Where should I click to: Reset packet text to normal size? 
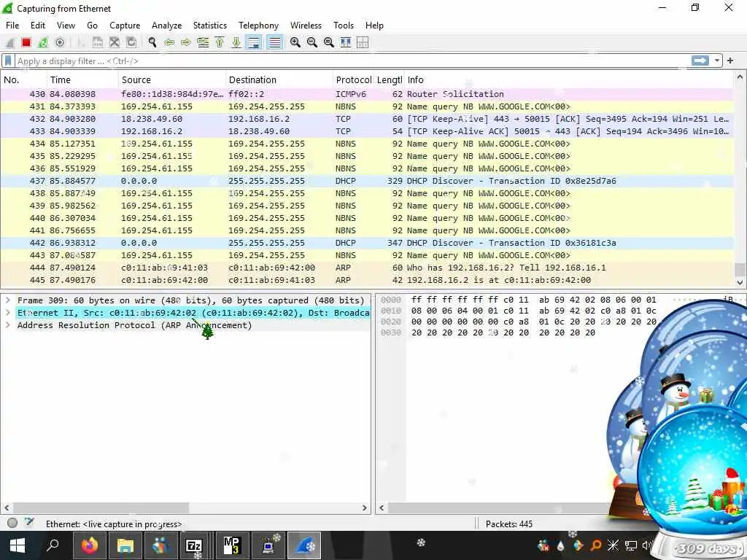click(x=329, y=42)
